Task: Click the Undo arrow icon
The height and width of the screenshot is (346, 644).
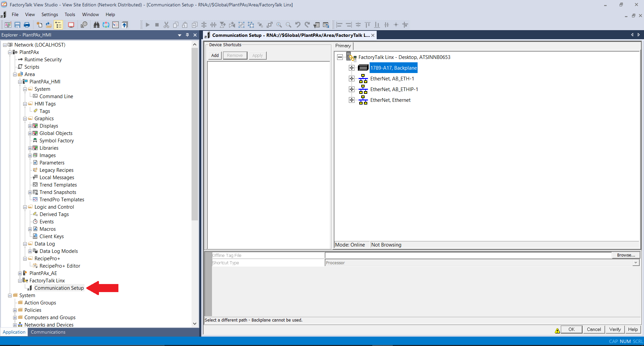Action: click(x=298, y=25)
